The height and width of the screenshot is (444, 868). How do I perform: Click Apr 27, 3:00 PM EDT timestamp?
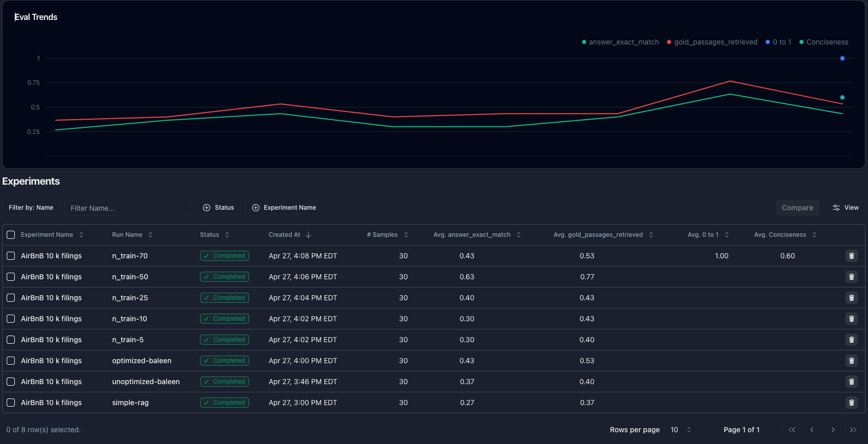click(x=303, y=403)
